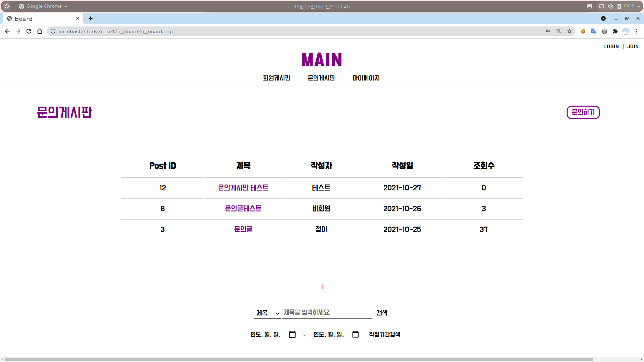Click the title search input field

coord(327,312)
